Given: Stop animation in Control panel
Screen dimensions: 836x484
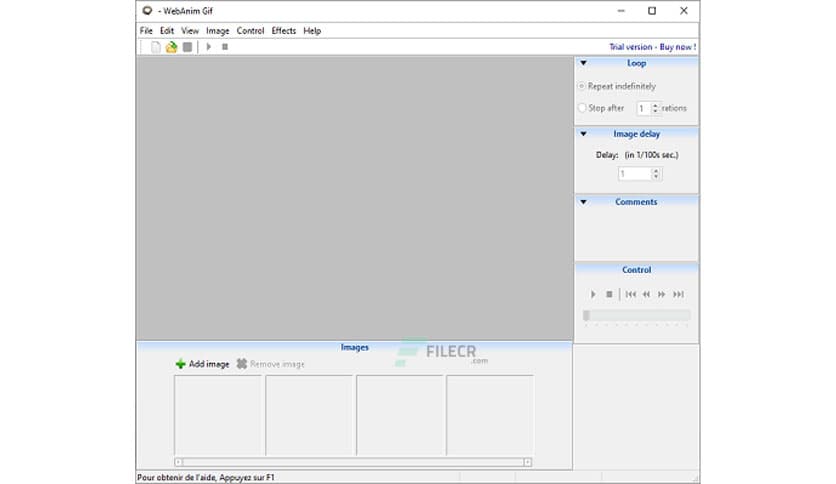Looking at the screenshot, I should coord(609,294).
